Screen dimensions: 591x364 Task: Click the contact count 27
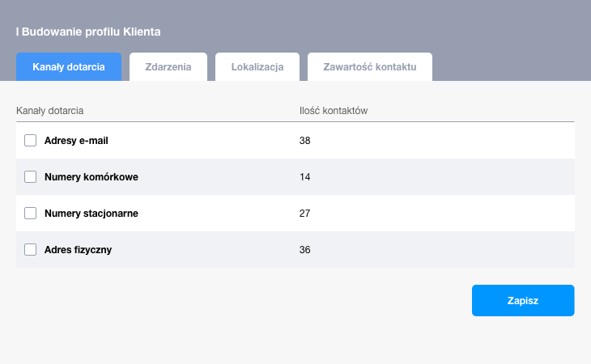pos(305,213)
